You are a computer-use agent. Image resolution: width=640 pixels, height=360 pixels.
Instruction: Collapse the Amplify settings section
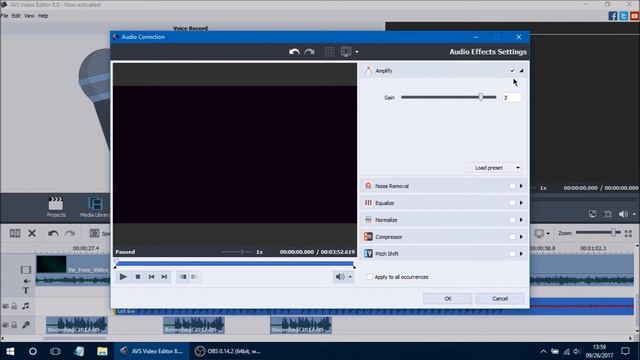(521, 71)
